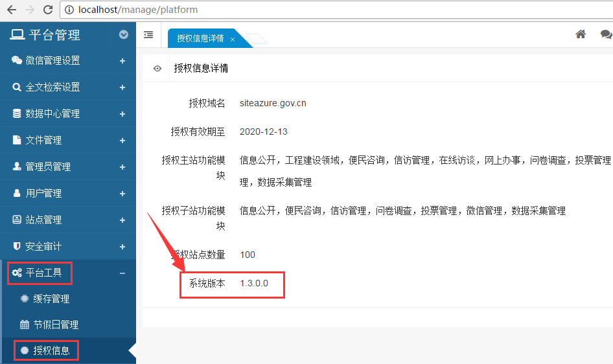The image size is (613, 364).
Task: Click the eye icon beside 授权信息详情 header
Action: point(157,68)
